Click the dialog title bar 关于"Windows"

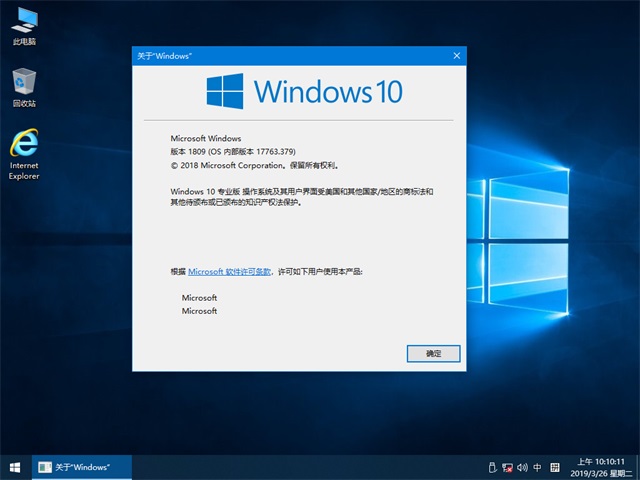[280, 56]
